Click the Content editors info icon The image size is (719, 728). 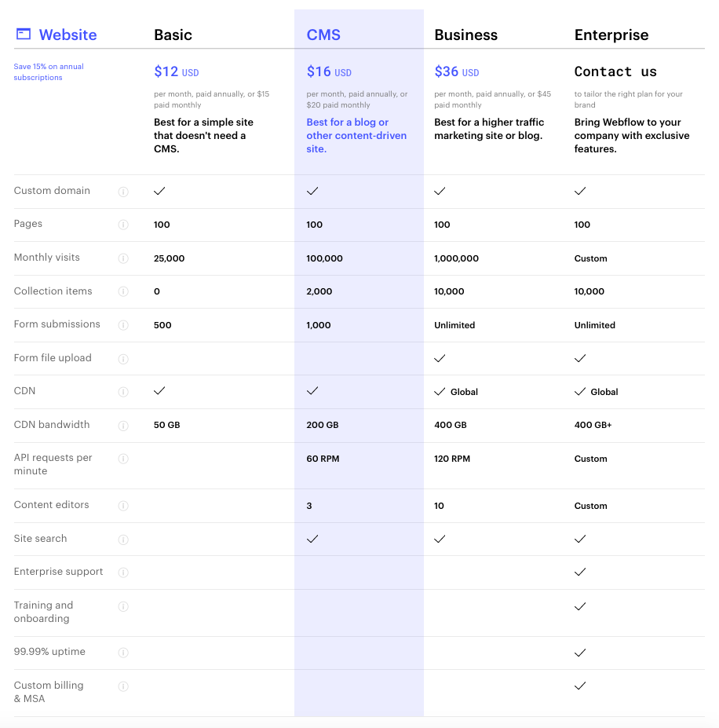123,506
